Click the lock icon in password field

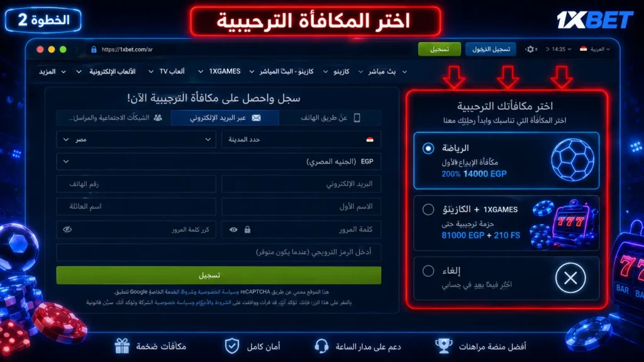[247, 229]
